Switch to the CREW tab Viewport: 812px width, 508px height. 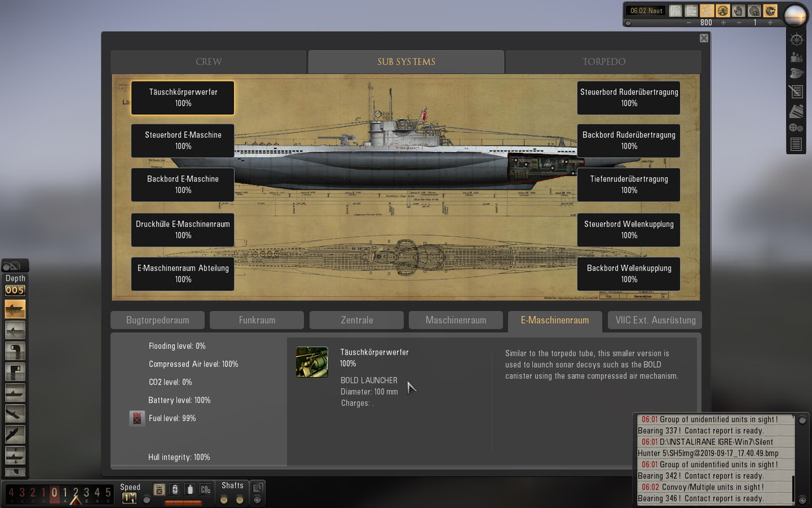pyautogui.click(x=209, y=62)
